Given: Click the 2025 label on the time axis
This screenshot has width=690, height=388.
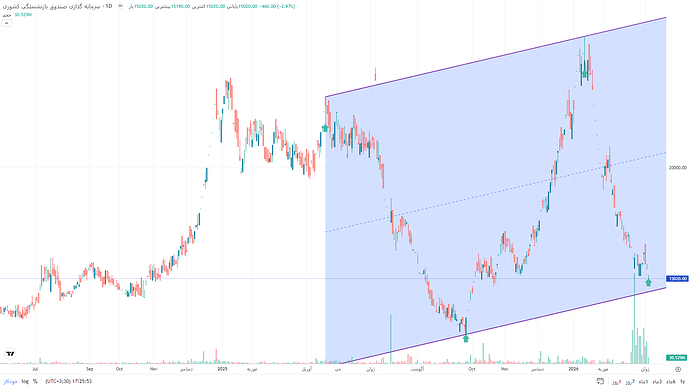Looking at the screenshot, I should [x=223, y=369].
